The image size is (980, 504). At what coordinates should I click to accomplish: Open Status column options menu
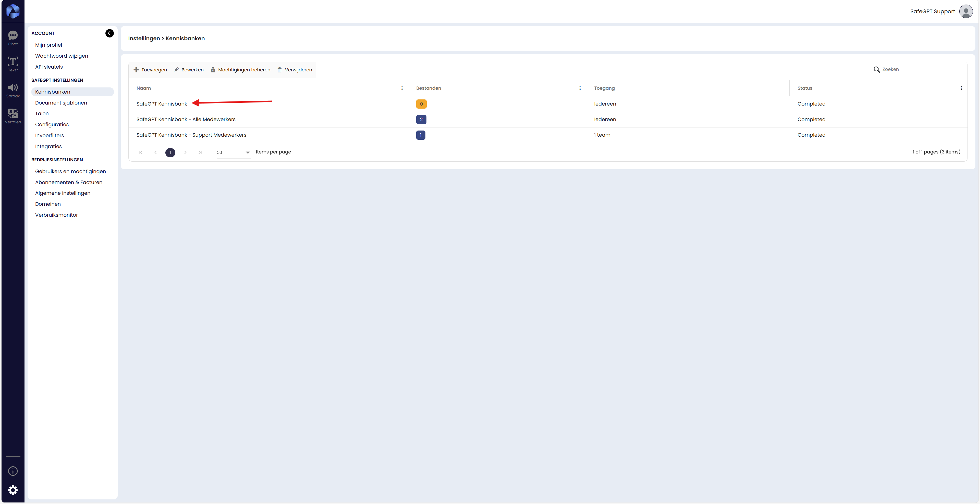click(961, 88)
